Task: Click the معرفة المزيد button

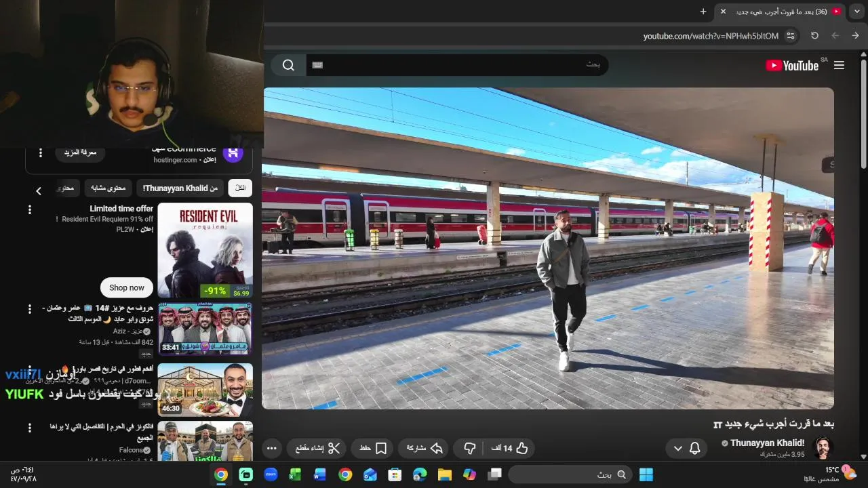Action: (x=80, y=152)
